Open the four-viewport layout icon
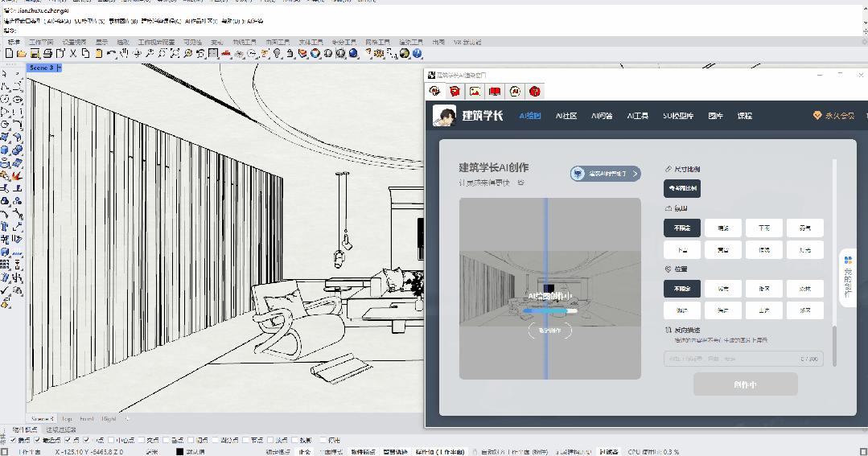 coord(213,53)
